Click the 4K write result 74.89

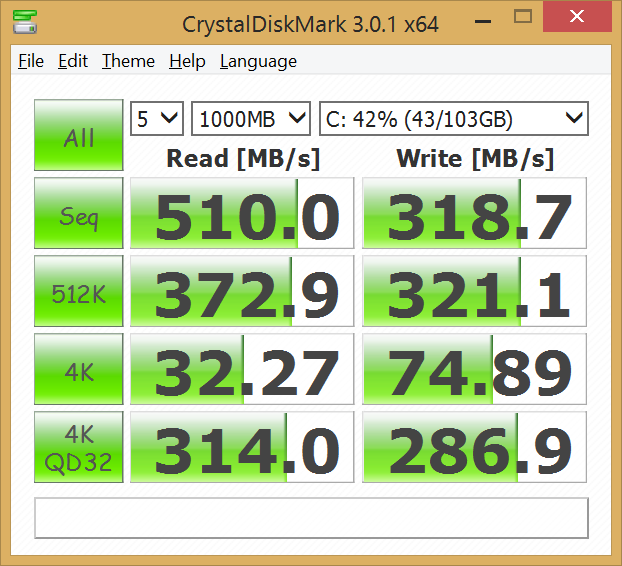474,369
